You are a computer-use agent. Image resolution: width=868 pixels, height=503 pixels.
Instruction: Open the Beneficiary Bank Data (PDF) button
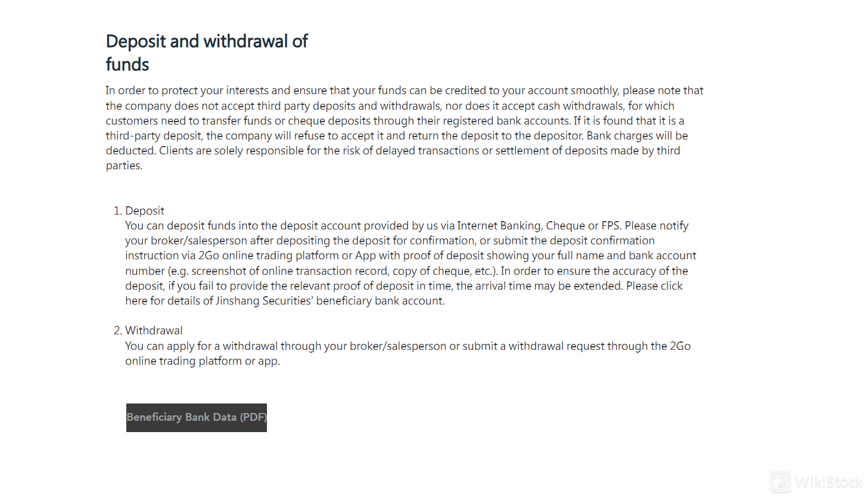tap(197, 418)
